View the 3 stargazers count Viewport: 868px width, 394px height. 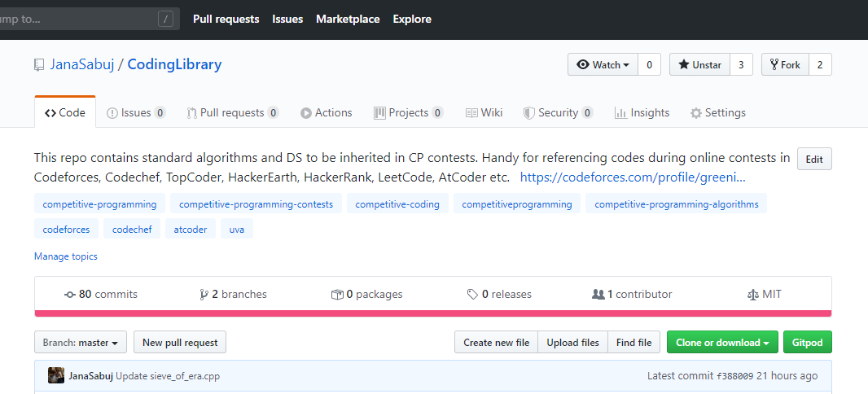tap(741, 65)
